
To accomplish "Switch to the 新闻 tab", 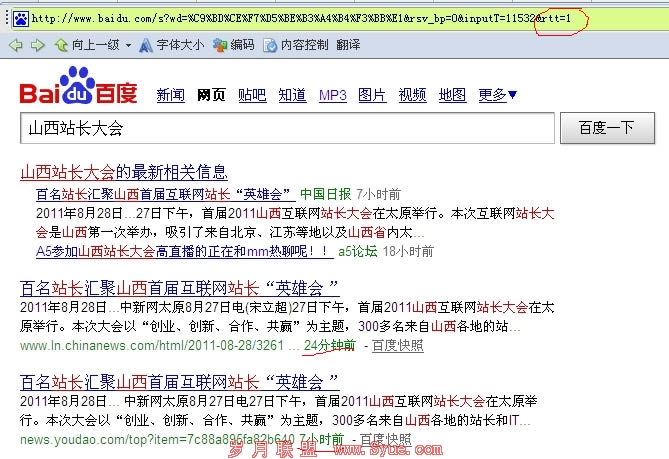I will pos(170,95).
